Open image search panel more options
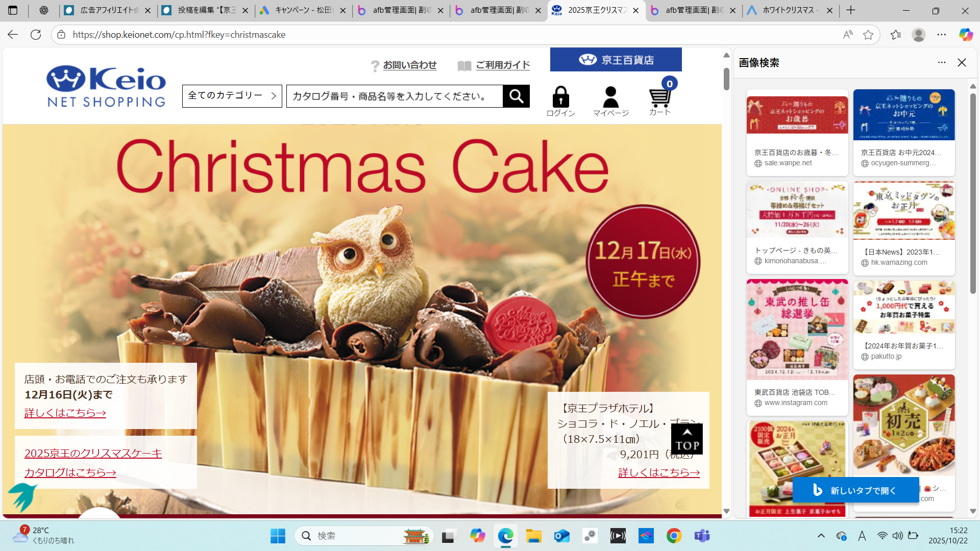The image size is (980, 551). coord(942,62)
